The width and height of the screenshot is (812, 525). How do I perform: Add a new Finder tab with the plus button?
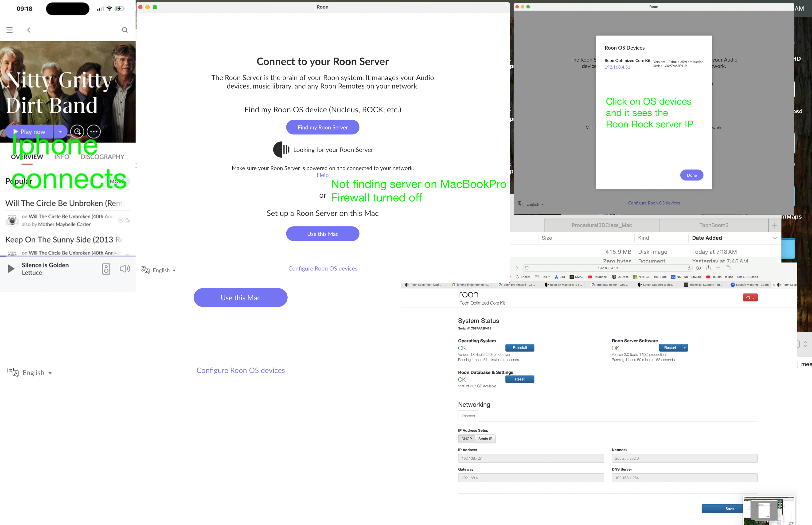(x=774, y=225)
